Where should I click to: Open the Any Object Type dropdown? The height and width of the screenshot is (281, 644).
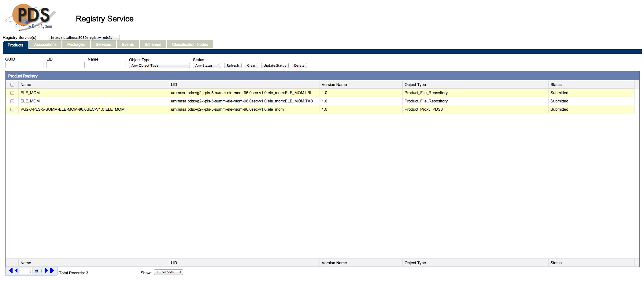tap(159, 65)
